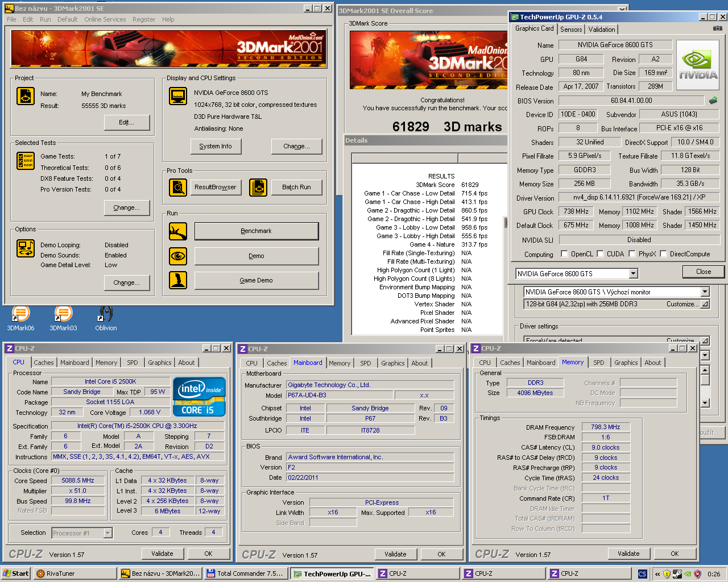This screenshot has width=728, height=582.
Task: Open the GPU selection dropdown in GPU-Z
Action: (x=633, y=274)
